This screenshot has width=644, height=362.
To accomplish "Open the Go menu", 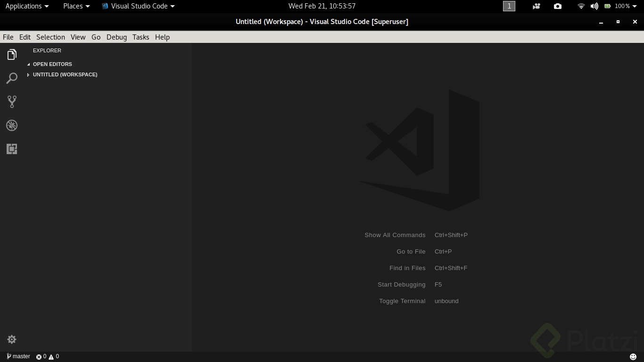I will point(96,37).
